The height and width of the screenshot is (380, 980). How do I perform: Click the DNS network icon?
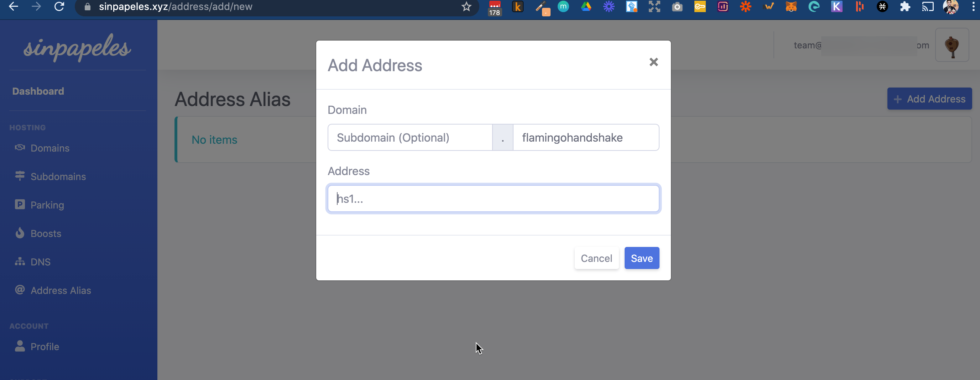click(20, 262)
